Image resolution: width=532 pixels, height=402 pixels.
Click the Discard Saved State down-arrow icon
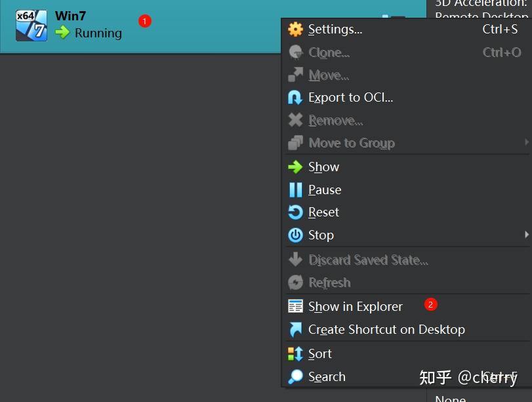295,260
